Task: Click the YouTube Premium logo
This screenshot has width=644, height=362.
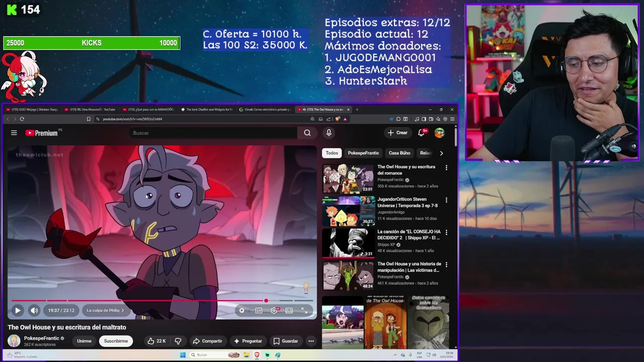Action: click(x=42, y=133)
